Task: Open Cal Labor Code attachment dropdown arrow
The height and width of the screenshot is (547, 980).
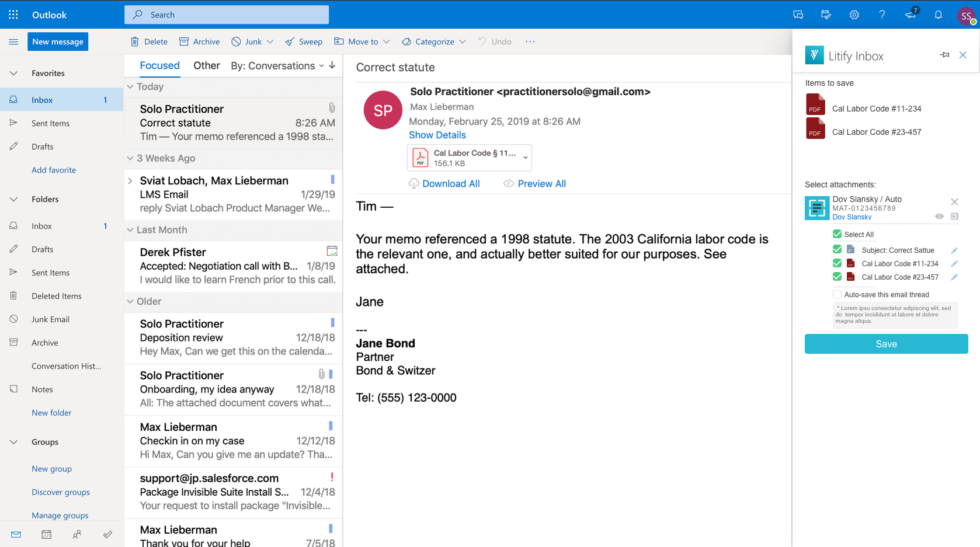Action: pos(526,158)
